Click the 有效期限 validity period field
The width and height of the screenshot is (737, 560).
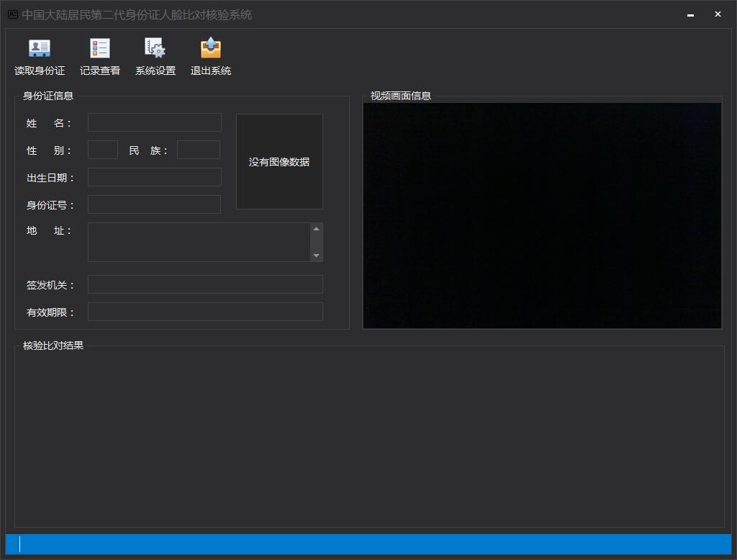[205, 312]
